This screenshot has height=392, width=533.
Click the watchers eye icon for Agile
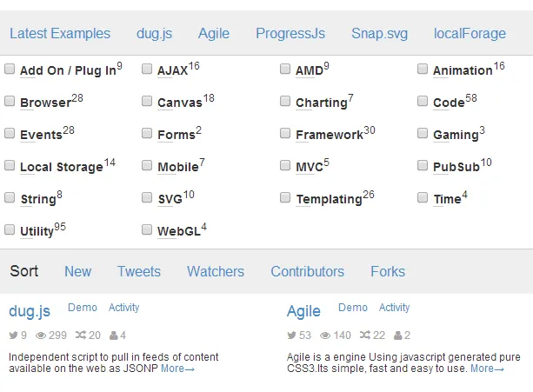(x=326, y=336)
